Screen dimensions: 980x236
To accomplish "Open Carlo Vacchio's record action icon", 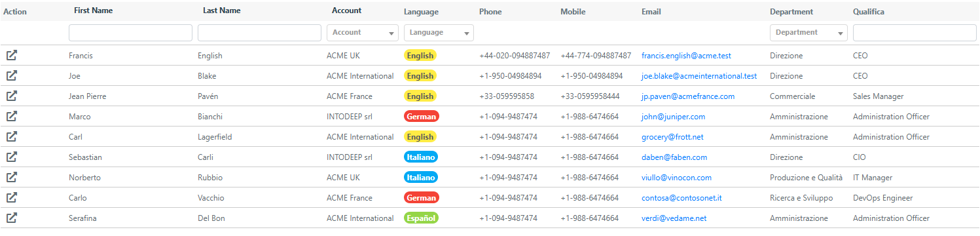I will (x=12, y=198).
